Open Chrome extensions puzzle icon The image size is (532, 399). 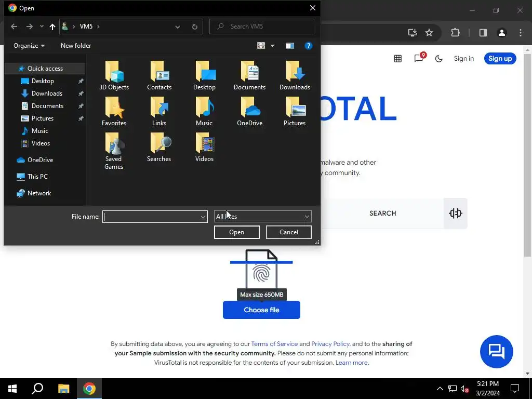coord(455,33)
